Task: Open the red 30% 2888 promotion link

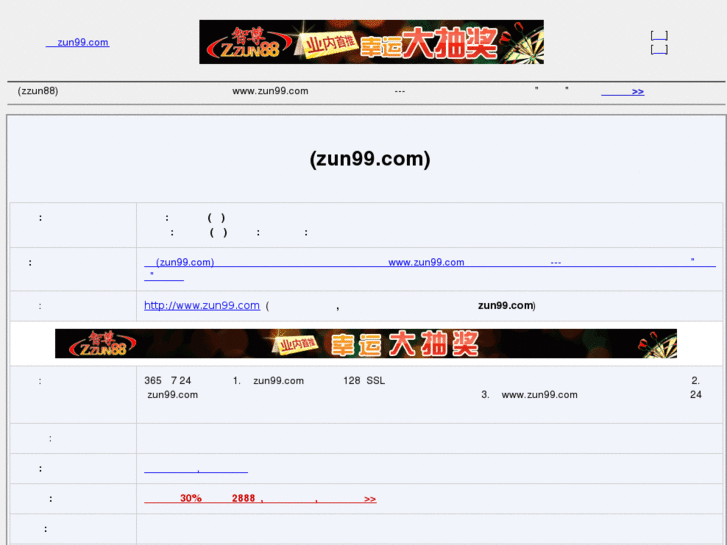Action: coord(260,499)
